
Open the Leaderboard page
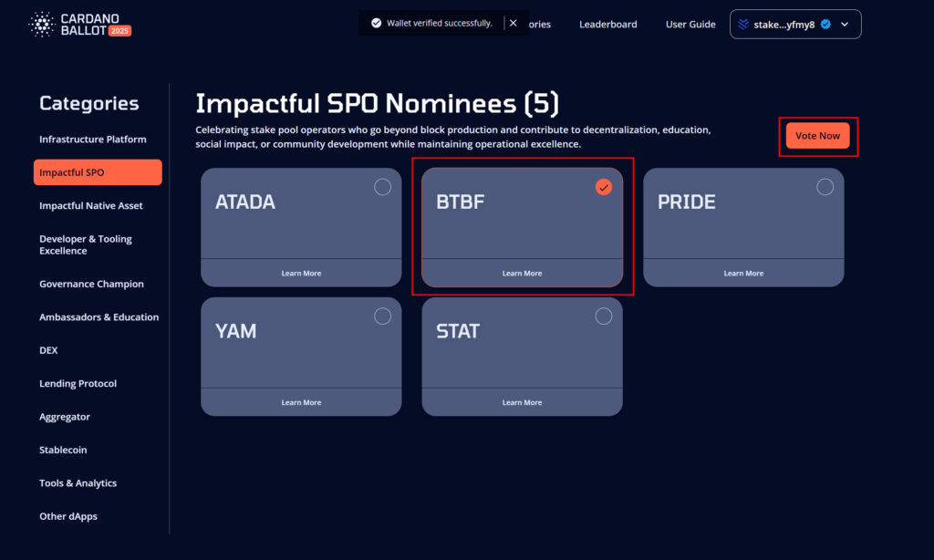pyautogui.click(x=608, y=25)
